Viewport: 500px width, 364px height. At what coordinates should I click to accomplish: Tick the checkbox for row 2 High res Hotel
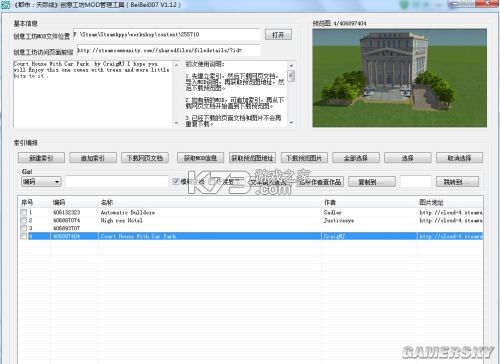click(23, 220)
